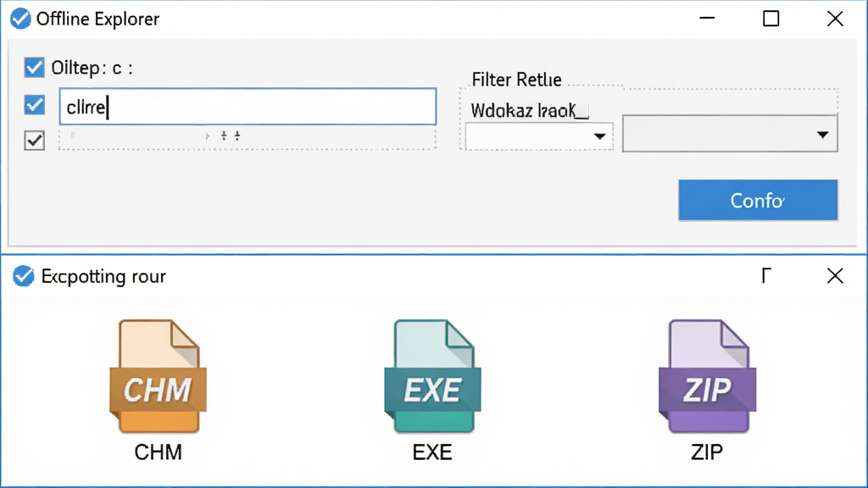Click the Excpotting rour window logo icon
The height and width of the screenshot is (488, 868).
23,276
